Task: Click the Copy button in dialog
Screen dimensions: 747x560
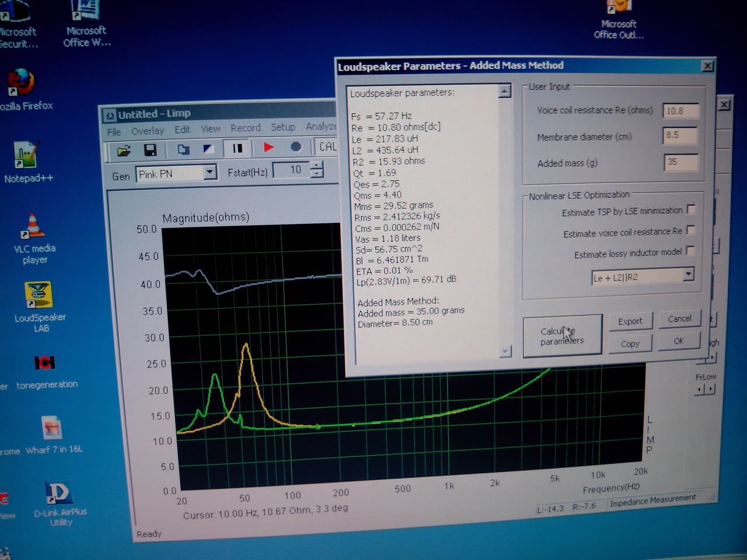Action: point(630,344)
